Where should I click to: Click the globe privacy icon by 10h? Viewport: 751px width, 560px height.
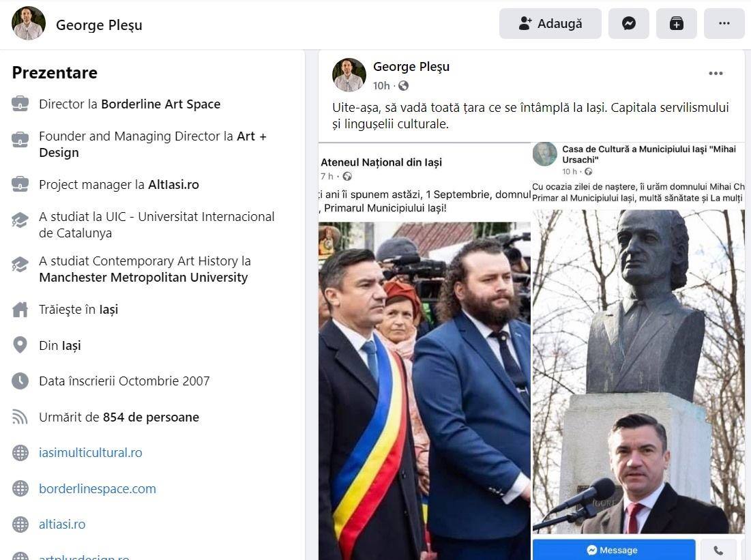pos(404,86)
